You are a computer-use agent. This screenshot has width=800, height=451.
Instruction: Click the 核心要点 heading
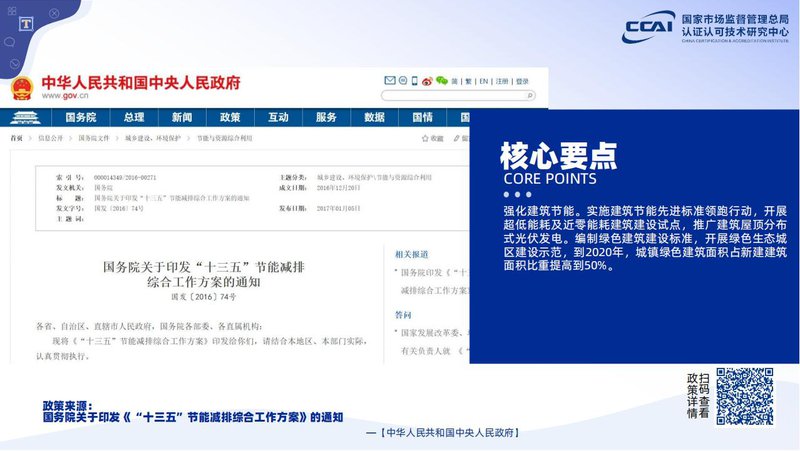point(559,156)
